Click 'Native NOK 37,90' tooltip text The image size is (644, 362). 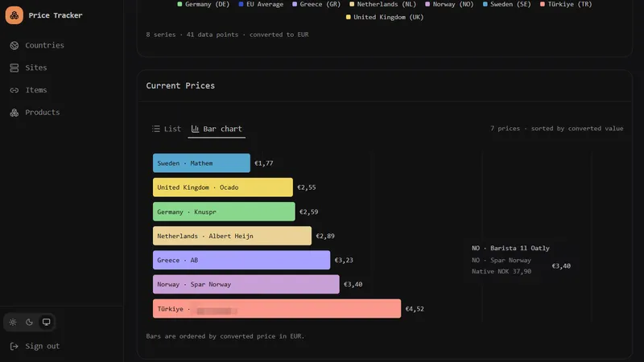coord(501,271)
